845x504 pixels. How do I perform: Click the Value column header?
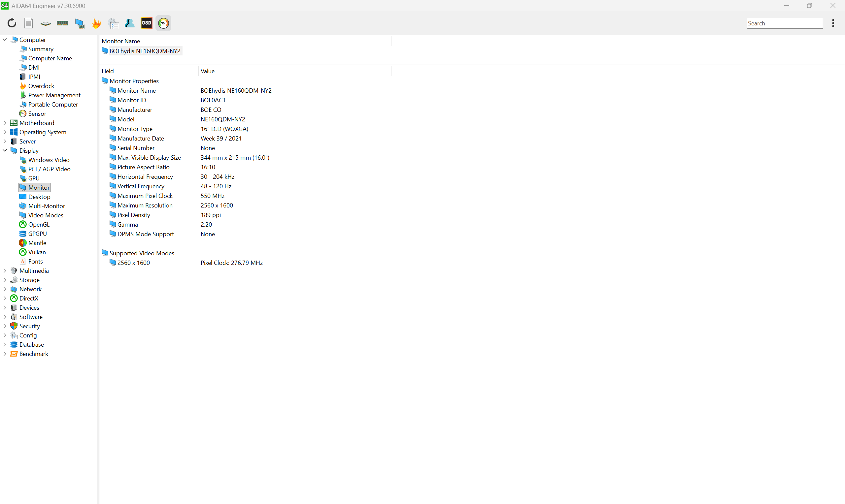click(207, 71)
